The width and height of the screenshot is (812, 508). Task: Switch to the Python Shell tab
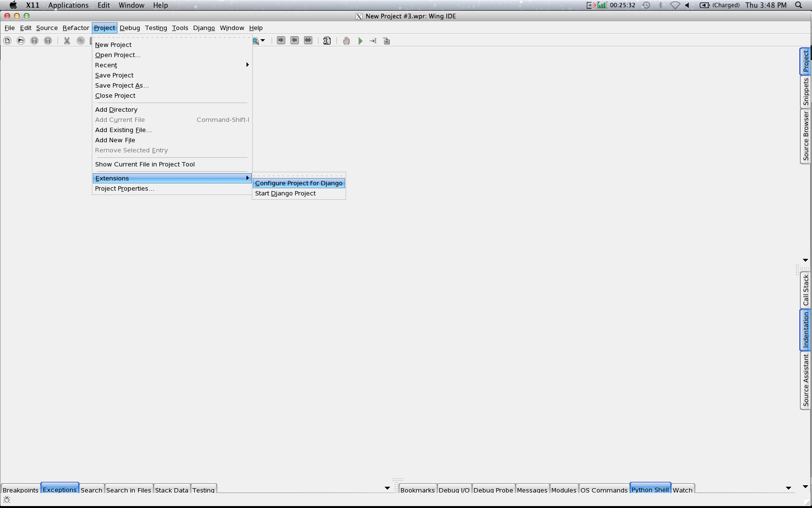pos(650,489)
